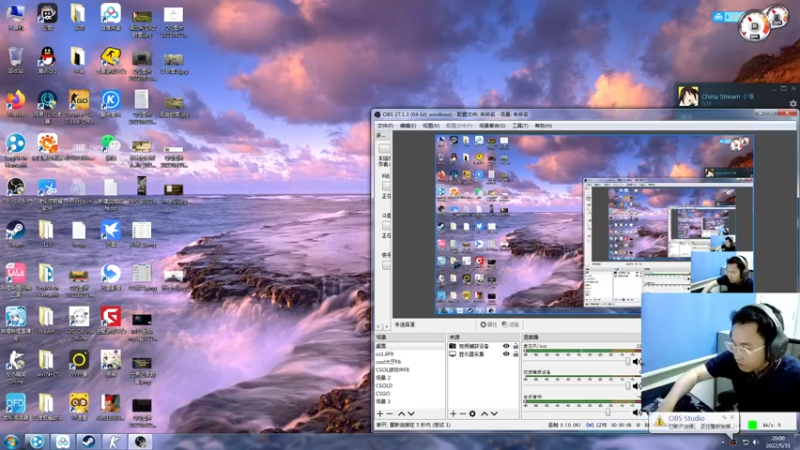The width and height of the screenshot is (800, 450).
Task: Select the 视频捕获设备 source row
Action: click(x=484, y=346)
